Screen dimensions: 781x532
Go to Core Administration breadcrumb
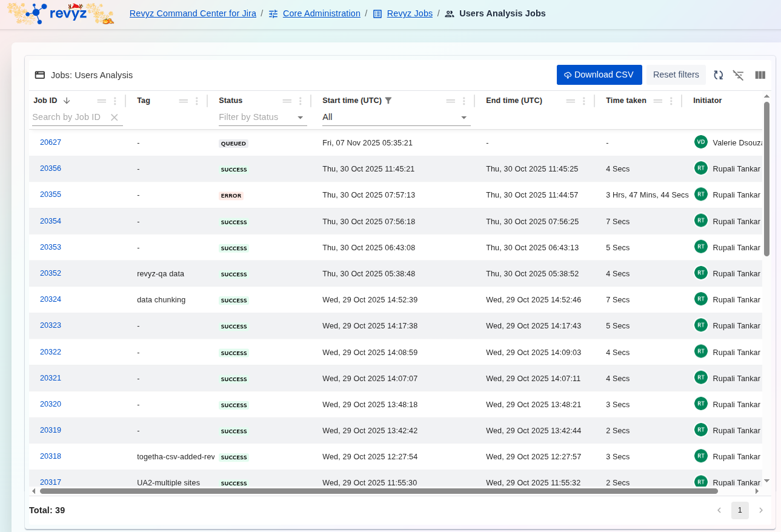click(321, 13)
